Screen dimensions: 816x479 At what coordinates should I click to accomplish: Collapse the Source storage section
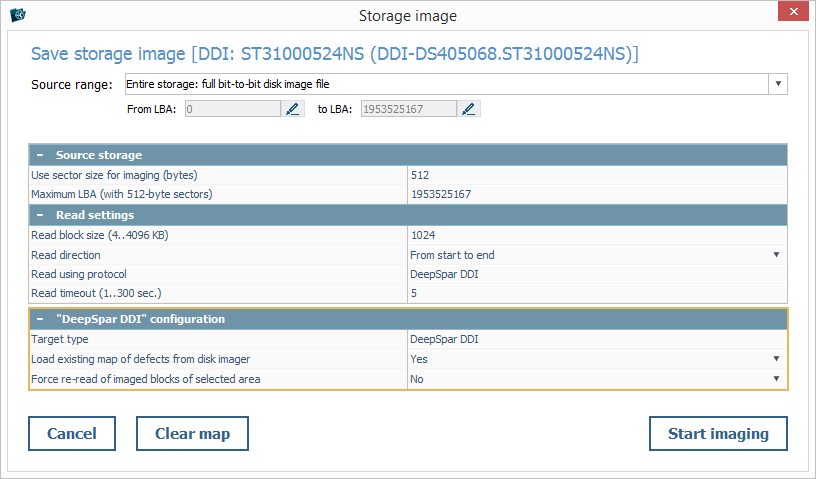click(x=40, y=155)
